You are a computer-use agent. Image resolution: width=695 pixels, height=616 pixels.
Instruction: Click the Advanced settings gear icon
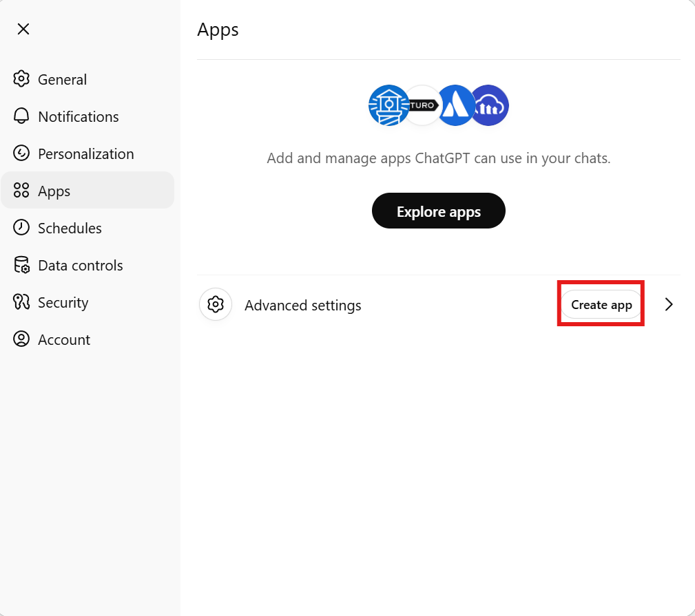pyautogui.click(x=216, y=305)
